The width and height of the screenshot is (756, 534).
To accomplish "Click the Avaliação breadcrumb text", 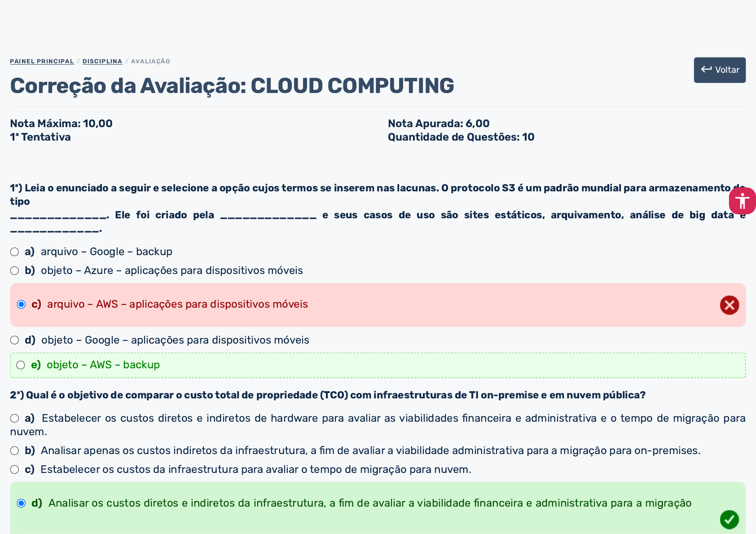I will pyautogui.click(x=150, y=61).
